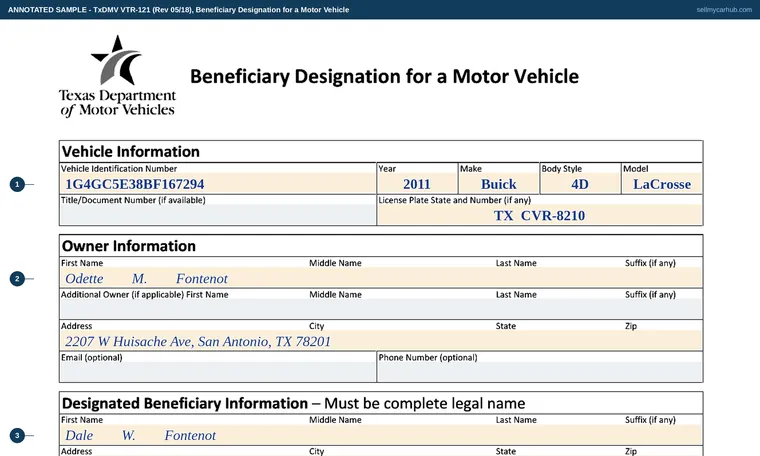
Task: Click the empty Additional Owner name field
Action: click(x=381, y=309)
